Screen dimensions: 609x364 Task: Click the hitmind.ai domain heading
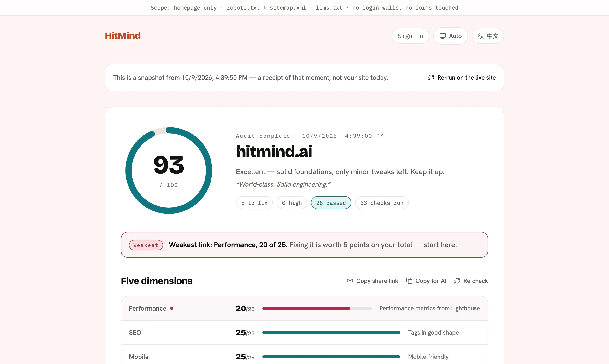274,152
